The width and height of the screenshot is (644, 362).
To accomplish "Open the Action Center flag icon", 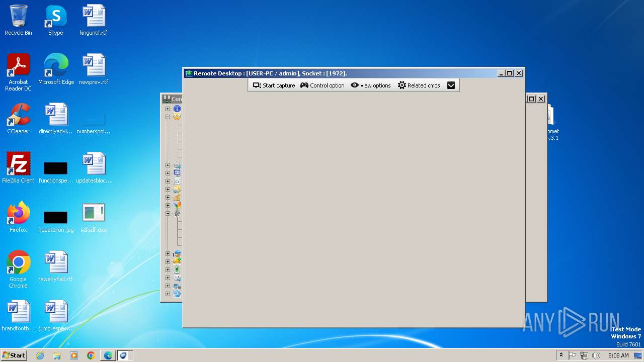I will click(x=572, y=355).
